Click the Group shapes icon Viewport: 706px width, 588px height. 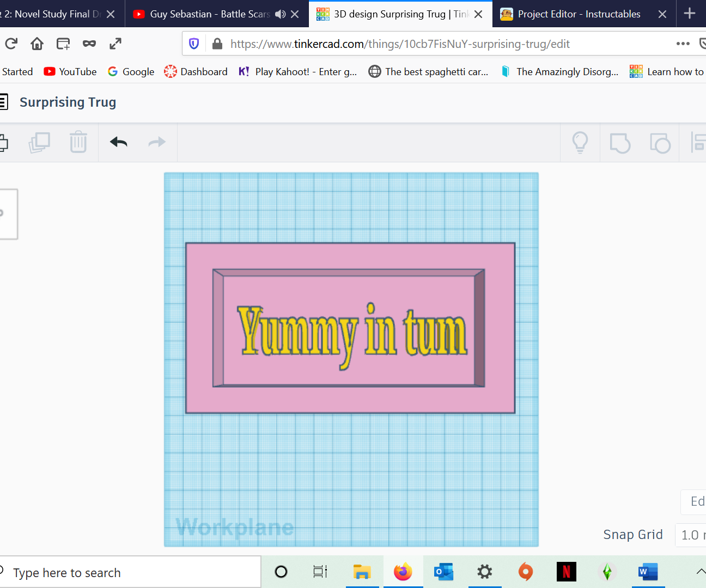coord(620,143)
